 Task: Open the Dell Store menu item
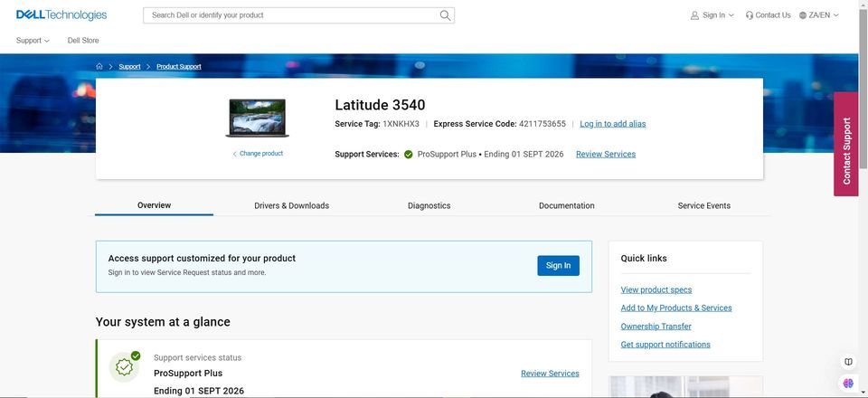tap(83, 41)
